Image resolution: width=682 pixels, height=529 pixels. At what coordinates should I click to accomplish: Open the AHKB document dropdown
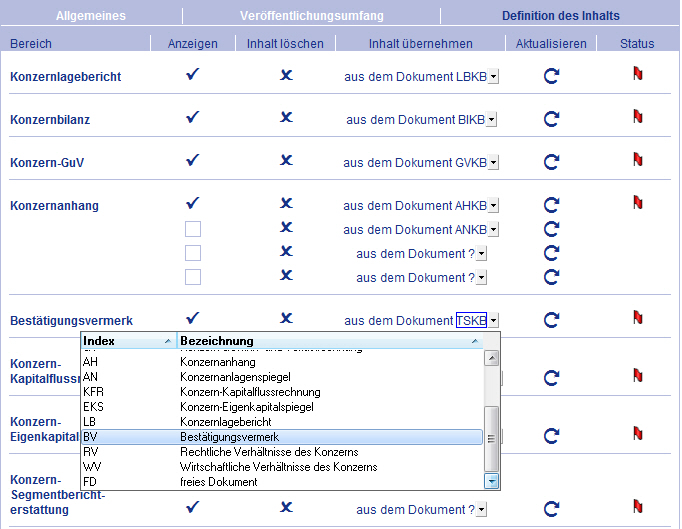coord(493,205)
